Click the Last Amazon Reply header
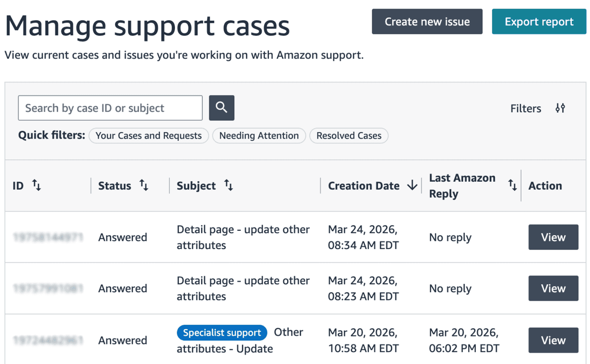The image size is (590, 364). 462,186
